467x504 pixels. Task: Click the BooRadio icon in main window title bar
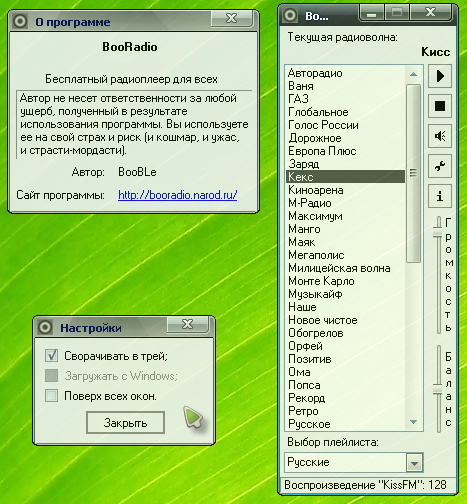290,15
